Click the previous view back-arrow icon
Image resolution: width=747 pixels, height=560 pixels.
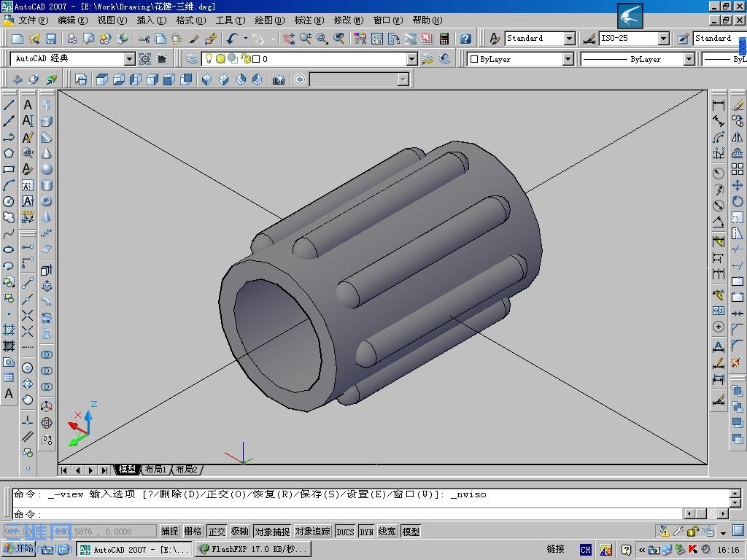300,79
